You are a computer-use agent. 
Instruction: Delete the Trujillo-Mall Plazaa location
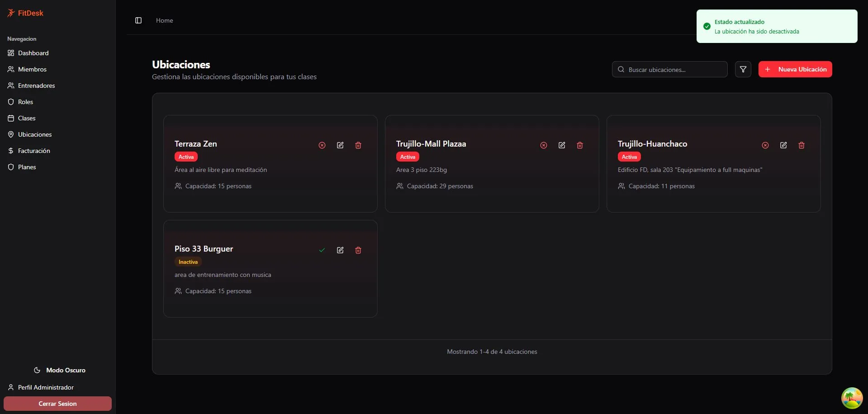click(x=580, y=145)
